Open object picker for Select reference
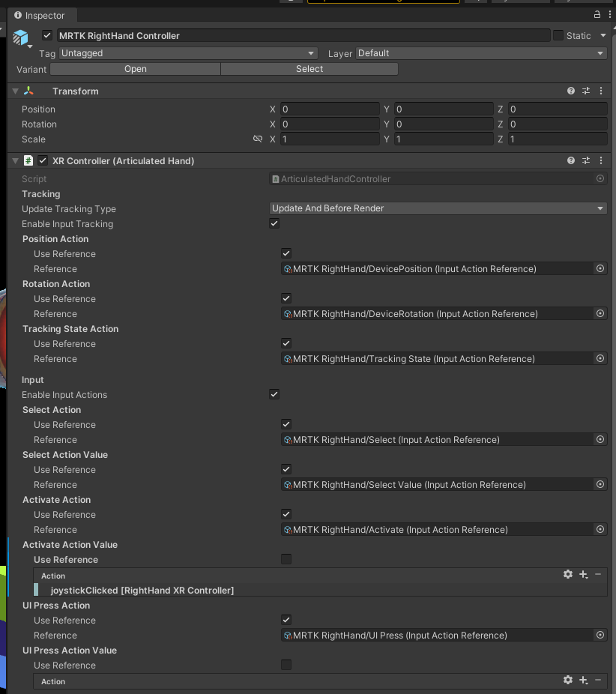The height and width of the screenshot is (694, 616). 600,439
